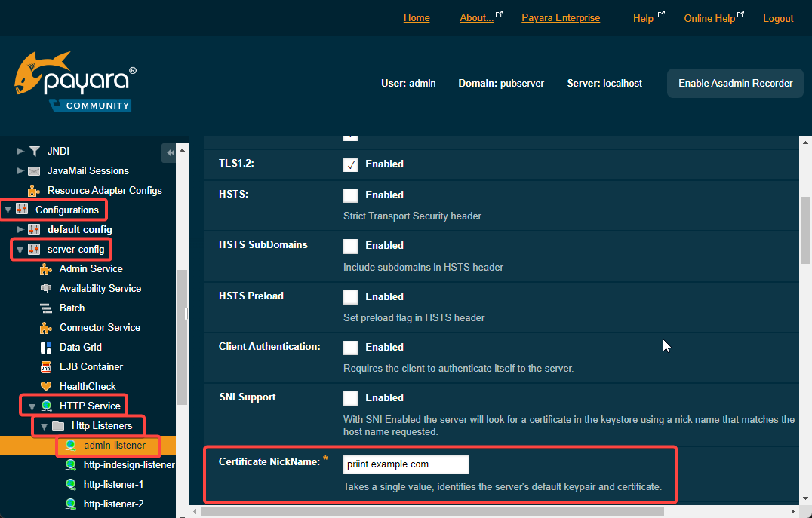Collapse the Http Listeners folder
Viewport: 812px width, 518px height.
45,427
